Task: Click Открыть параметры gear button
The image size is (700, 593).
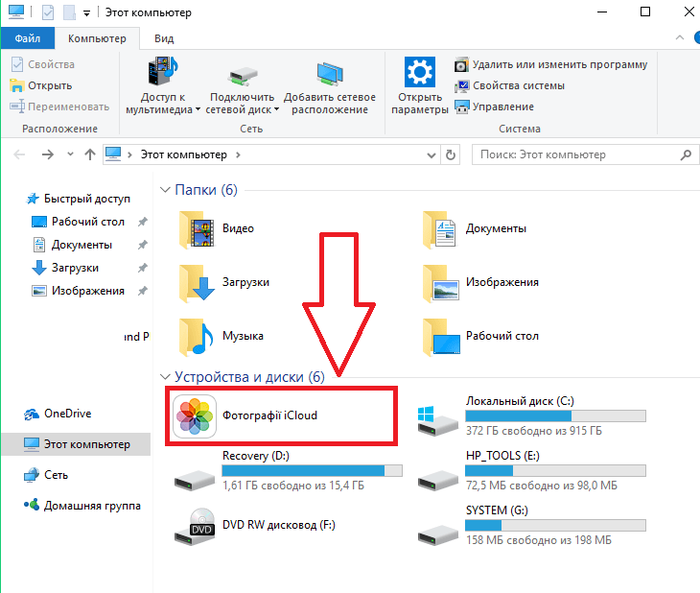Action: (x=420, y=85)
